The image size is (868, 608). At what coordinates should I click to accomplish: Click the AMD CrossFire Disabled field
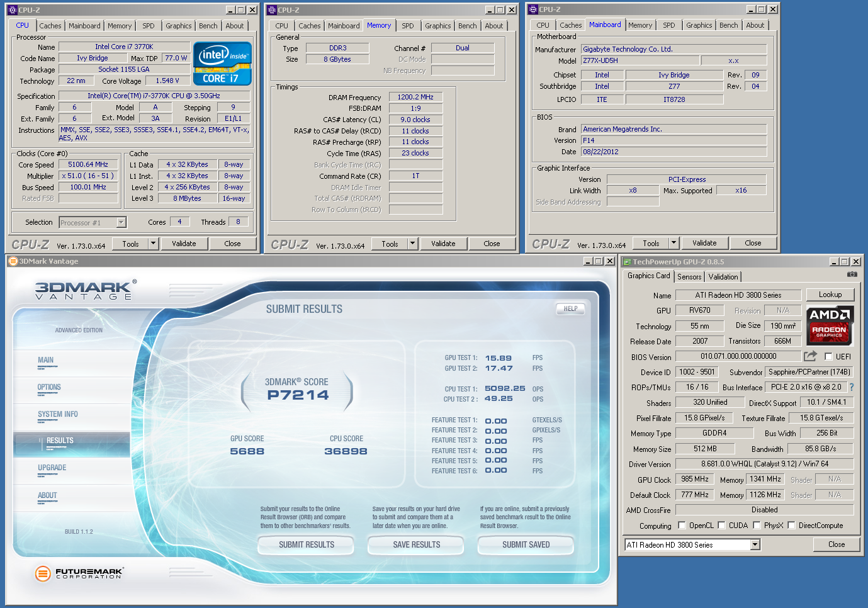click(x=765, y=510)
